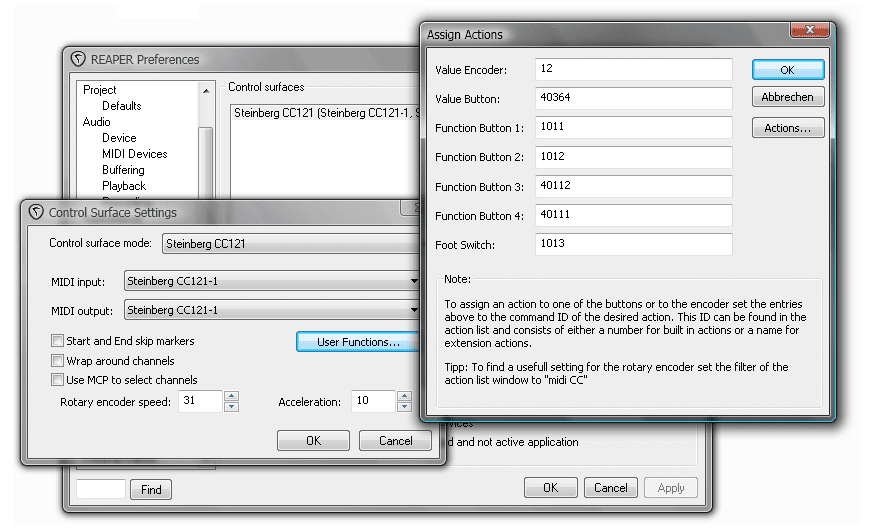Click OK in Control Surface Settings

tap(313, 441)
